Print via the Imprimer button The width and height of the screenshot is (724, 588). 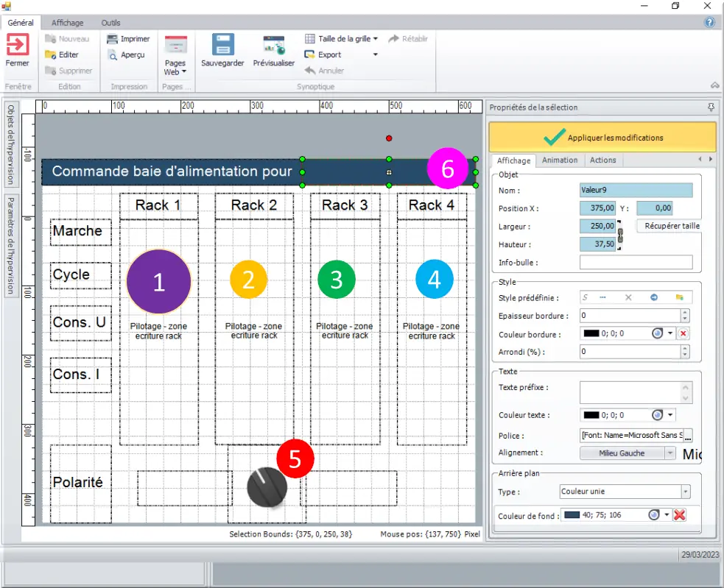[128, 39]
